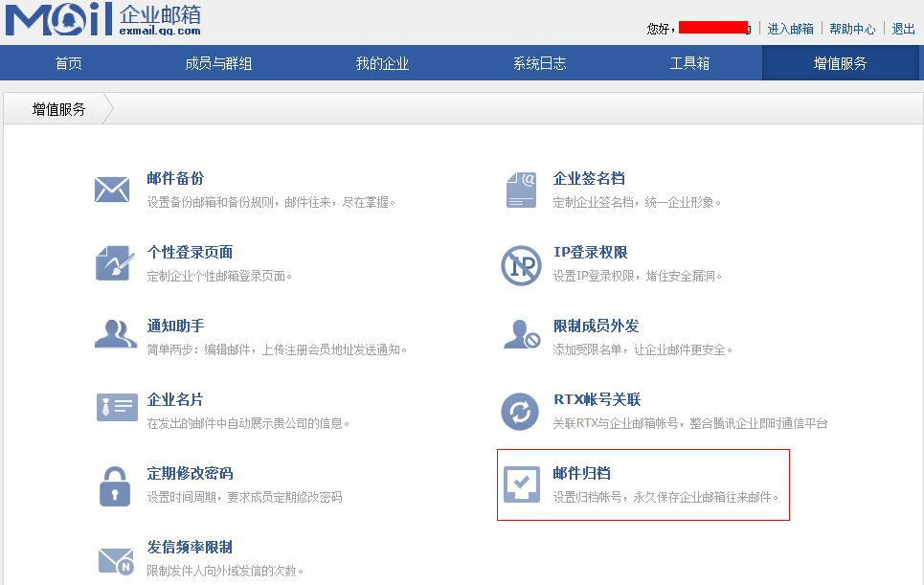Click the IP登录权限 circular icon
The image size is (924, 585).
pos(521,265)
